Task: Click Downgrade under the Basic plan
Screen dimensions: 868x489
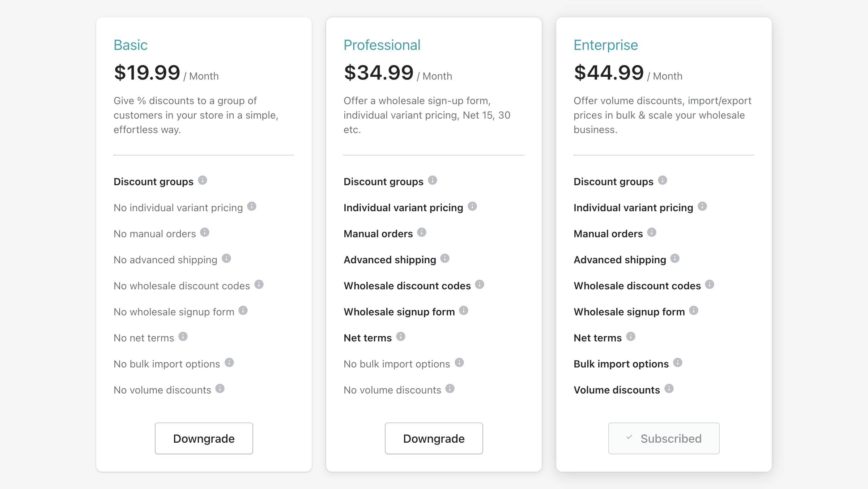Action: [204, 438]
